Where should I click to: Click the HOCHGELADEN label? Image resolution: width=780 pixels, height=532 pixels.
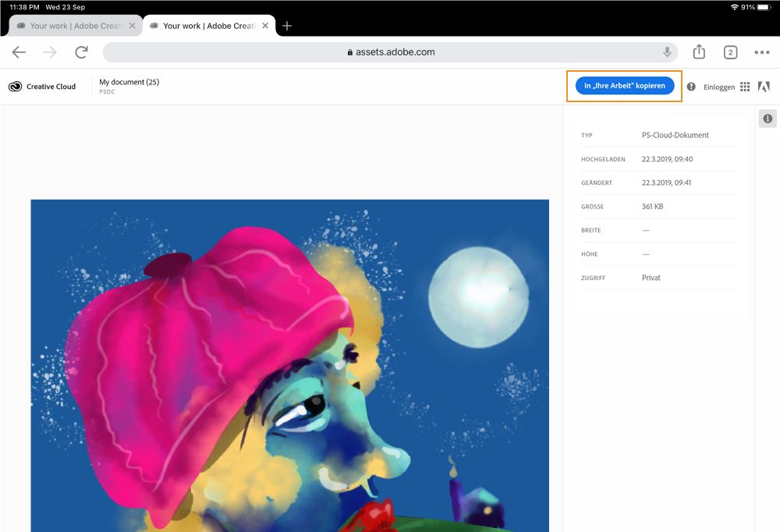pos(603,159)
